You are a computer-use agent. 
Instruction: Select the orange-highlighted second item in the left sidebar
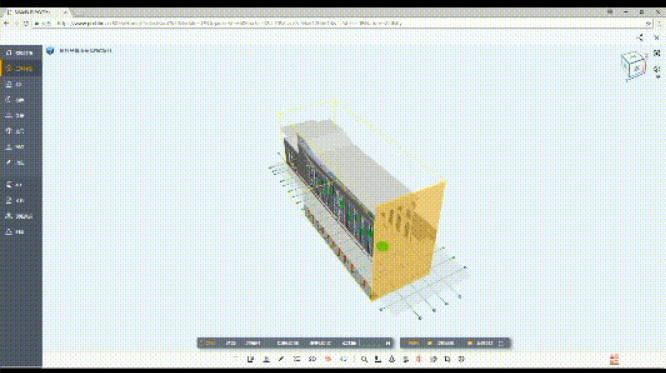(21, 68)
